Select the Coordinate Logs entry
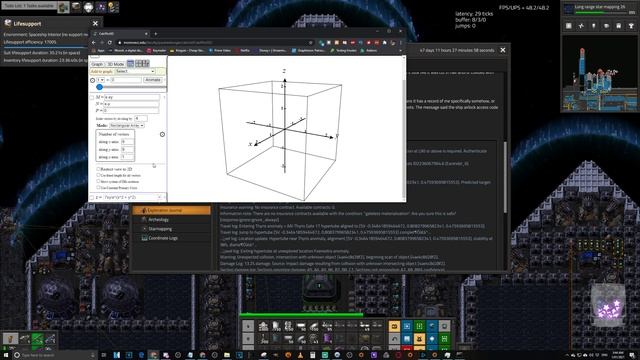 (x=171, y=238)
